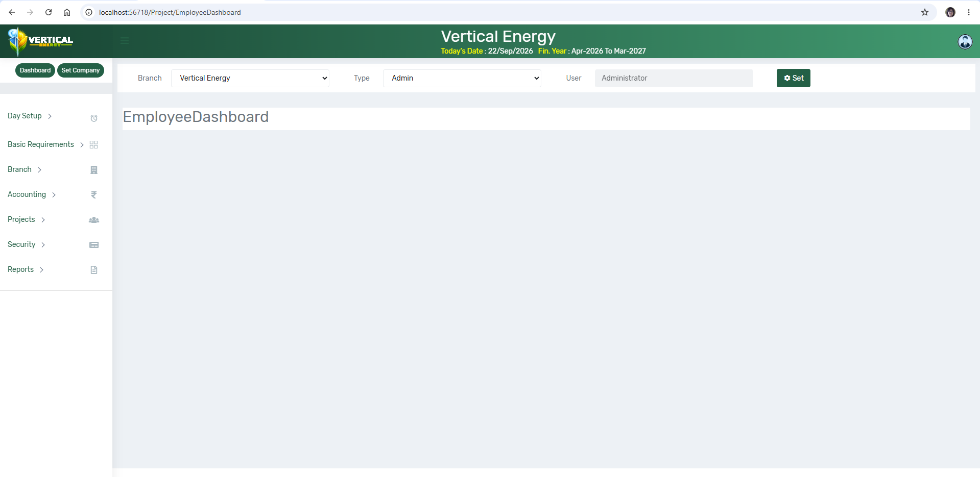Reload the page with the refresh icon

pyautogui.click(x=49, y=12)
